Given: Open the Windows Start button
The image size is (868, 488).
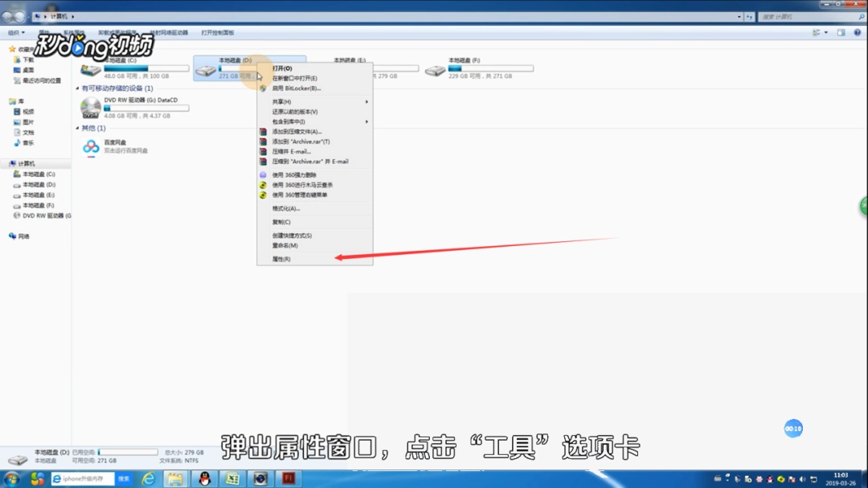Looking at the screenshot, I should 11,478.
